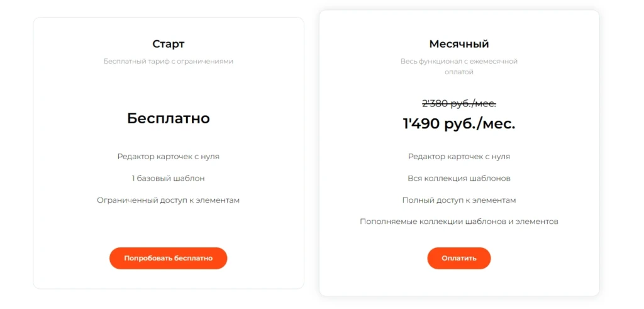
Task: Click "Бесплатный тариф с ограничениями" subtitle
Action: click(169, 62)
